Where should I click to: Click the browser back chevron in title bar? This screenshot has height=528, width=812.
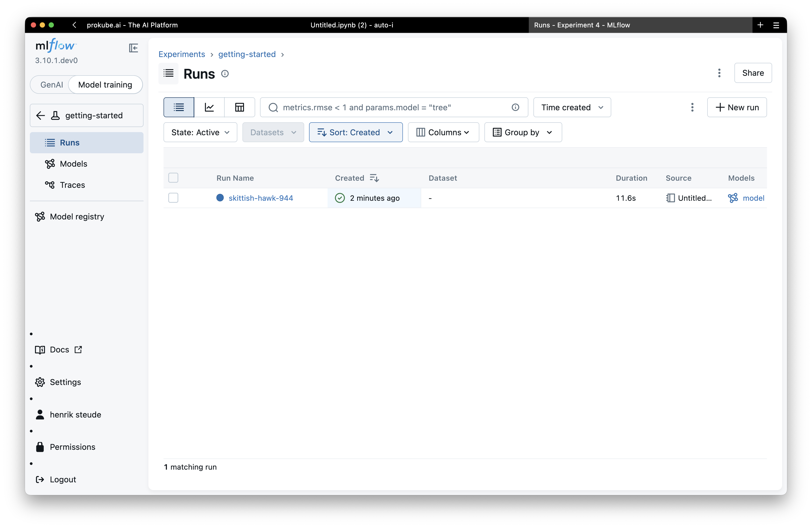(74, 25)
